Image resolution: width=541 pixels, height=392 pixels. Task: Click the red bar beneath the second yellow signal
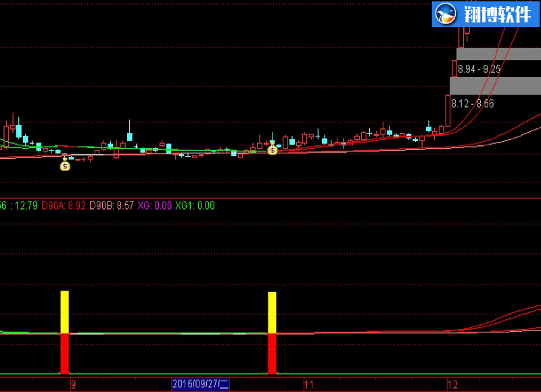coord(272,353)
